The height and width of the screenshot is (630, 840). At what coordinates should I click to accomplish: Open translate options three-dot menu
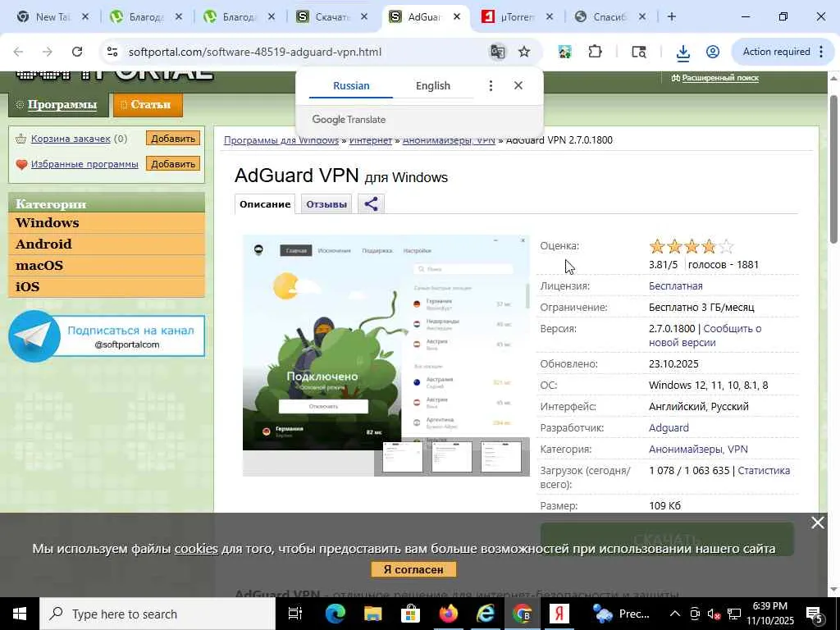pos(491,85)
